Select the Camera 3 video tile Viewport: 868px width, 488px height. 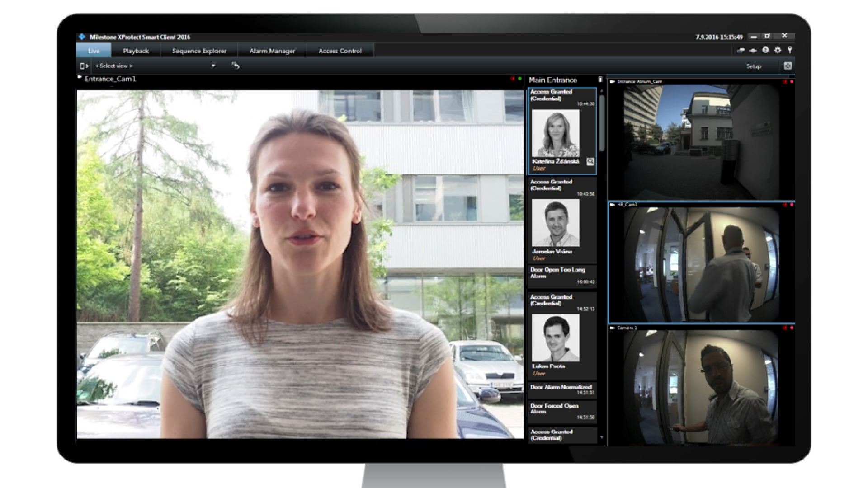coord(701,385)
